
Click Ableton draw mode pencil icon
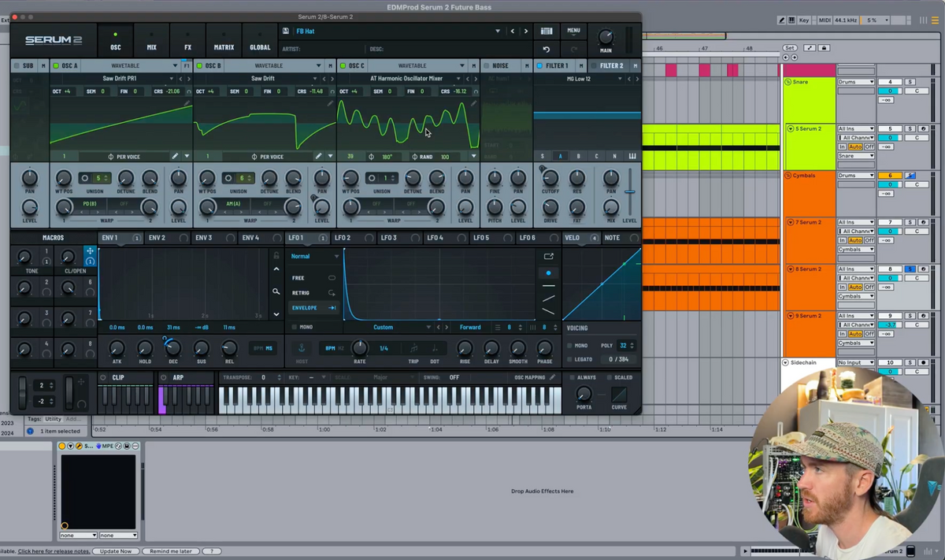tap(781, 20)
